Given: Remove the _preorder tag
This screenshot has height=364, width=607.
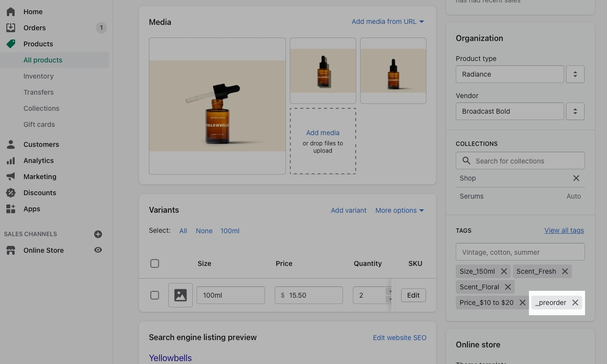Looking at the screenshot, I should point(575,303).
